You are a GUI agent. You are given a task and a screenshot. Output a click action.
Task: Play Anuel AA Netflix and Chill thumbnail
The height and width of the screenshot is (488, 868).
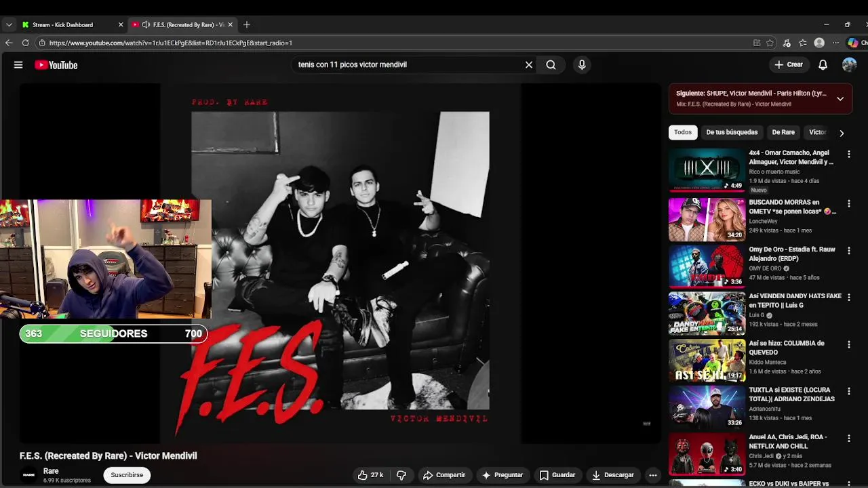(707, 454)
